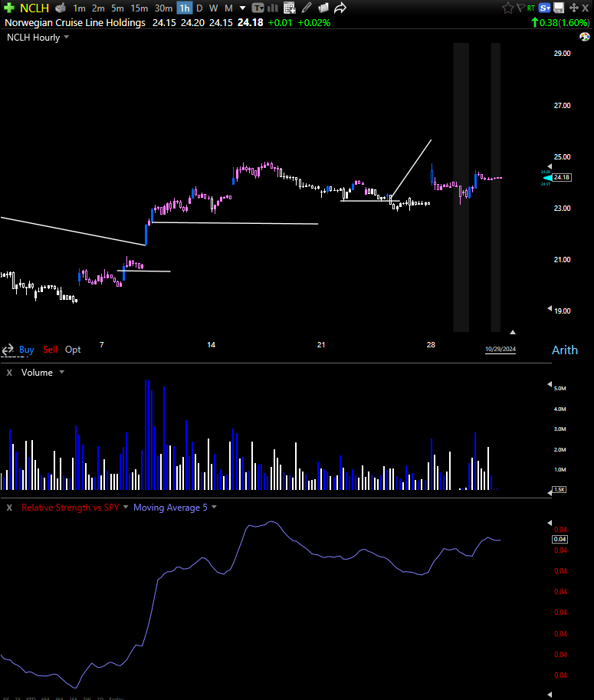Image resolution: width=594 pixels, height=700 pixels.
Task: Add NCLH to favorites with star icon
Action: 507,8
